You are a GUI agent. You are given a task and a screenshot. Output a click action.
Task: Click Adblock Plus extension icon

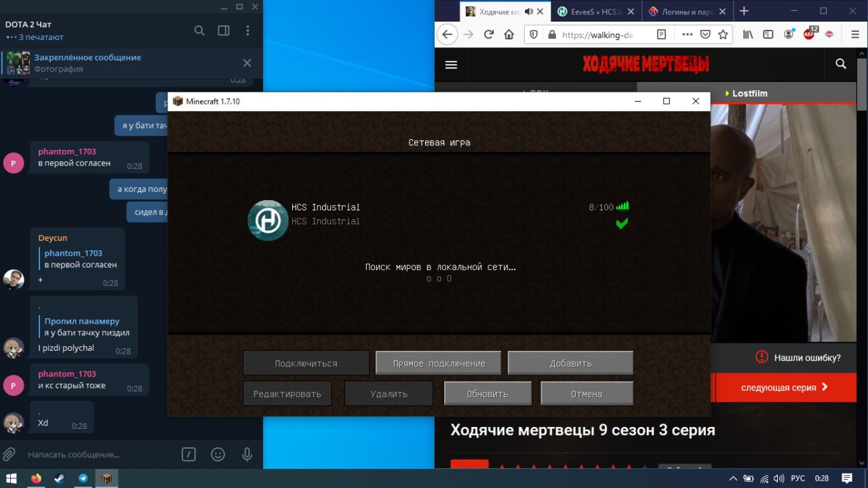point(809,34)
